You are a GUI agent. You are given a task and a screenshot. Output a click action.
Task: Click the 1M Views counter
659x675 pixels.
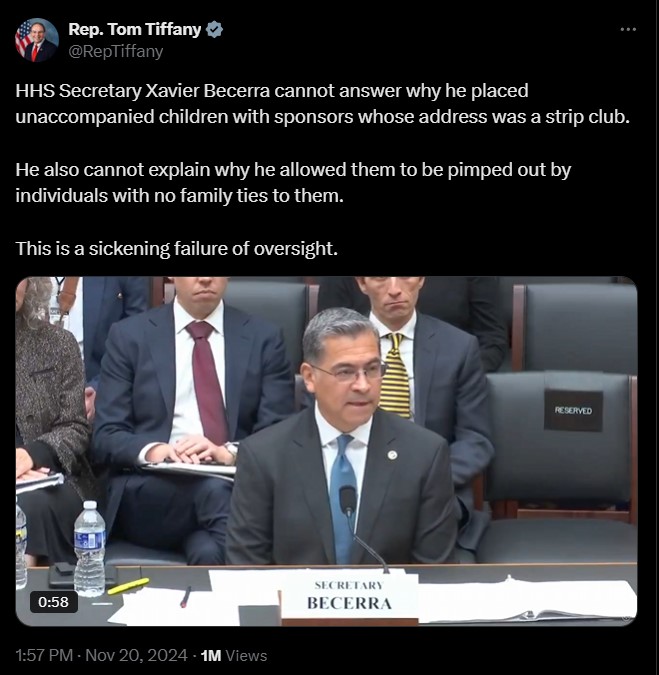[x=234, y=655]
